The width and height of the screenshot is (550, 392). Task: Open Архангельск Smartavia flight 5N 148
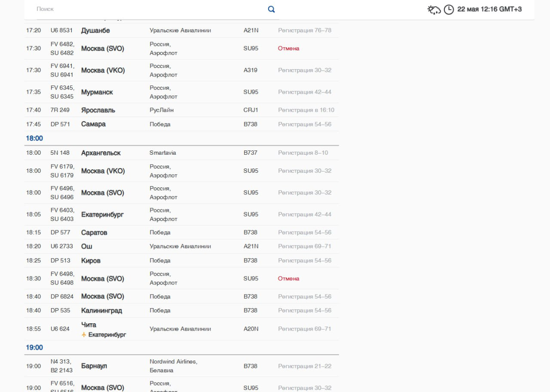click(181, 153)
